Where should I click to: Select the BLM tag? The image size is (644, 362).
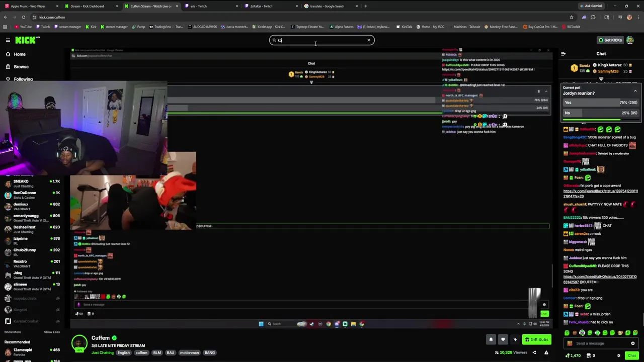pos(157,353)
